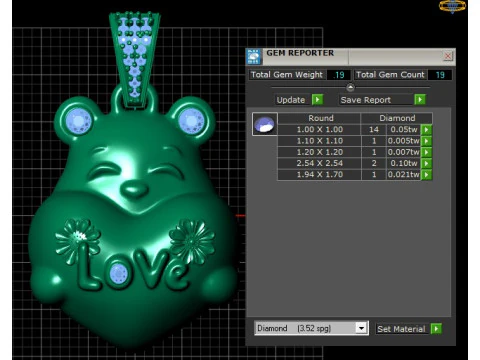Screen dimensions: 480x360
Task: Click the Diamond column header
Action: (397, 118)
